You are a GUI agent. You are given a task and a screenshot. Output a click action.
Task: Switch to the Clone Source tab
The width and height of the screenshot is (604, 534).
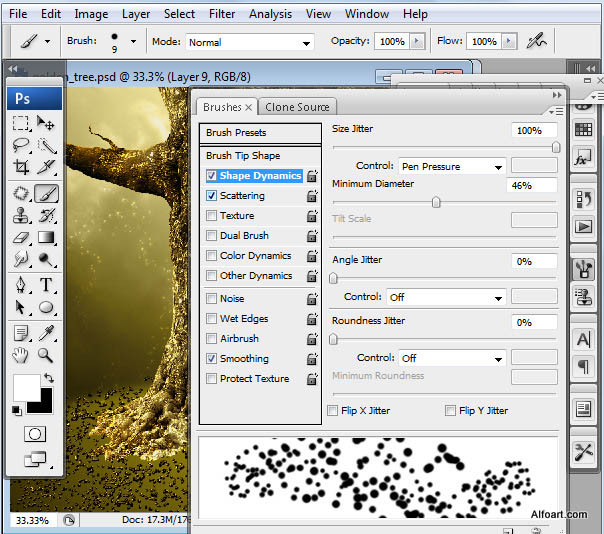click(297, 107)
